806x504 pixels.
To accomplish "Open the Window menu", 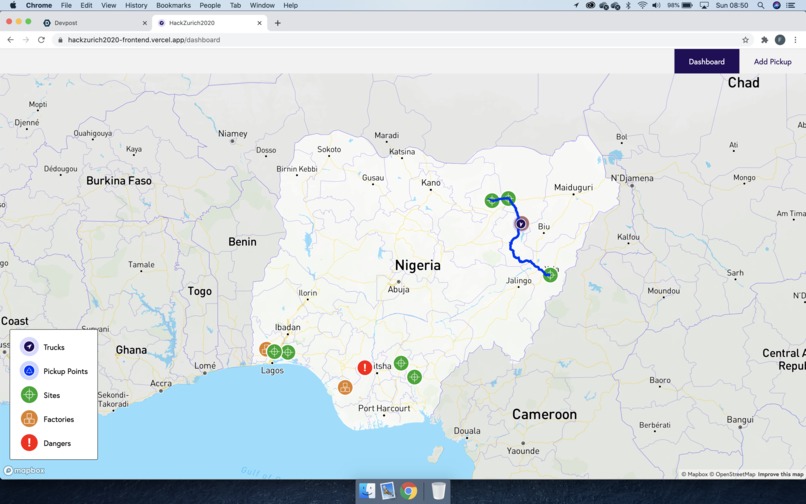I will click(x=262, y=5).
